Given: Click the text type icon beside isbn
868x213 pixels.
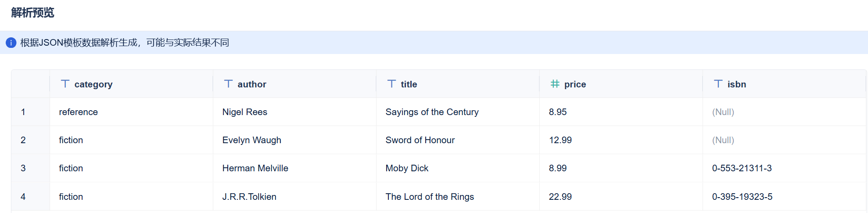Looking at the screenshot, I should (x=718, y=83).
